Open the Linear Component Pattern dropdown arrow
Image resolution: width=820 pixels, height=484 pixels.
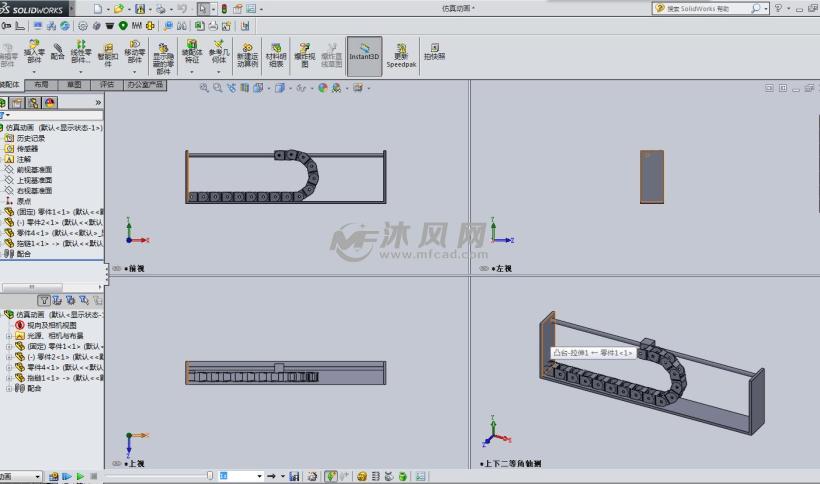[81, 72]
